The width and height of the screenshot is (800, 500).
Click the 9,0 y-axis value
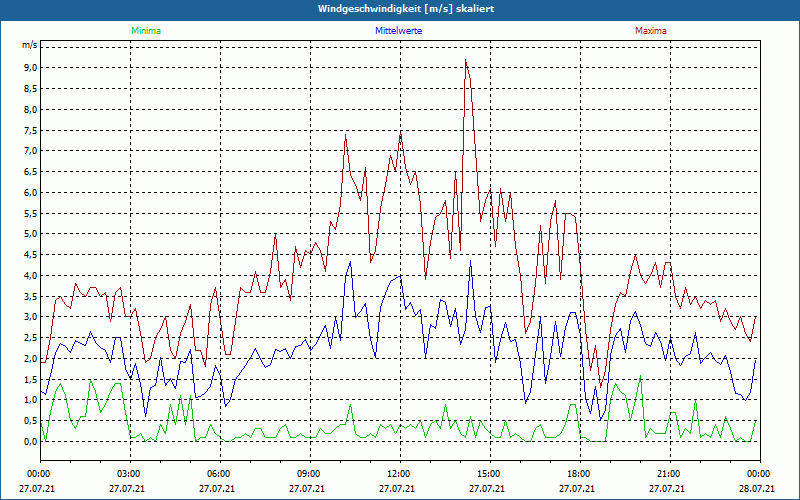tap(31, 68)
